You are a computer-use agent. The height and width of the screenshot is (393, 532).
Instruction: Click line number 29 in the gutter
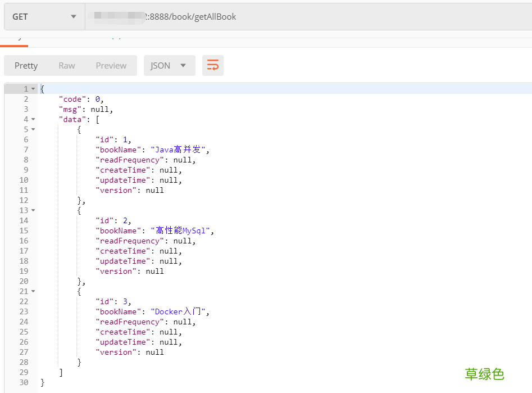[24, 372]
